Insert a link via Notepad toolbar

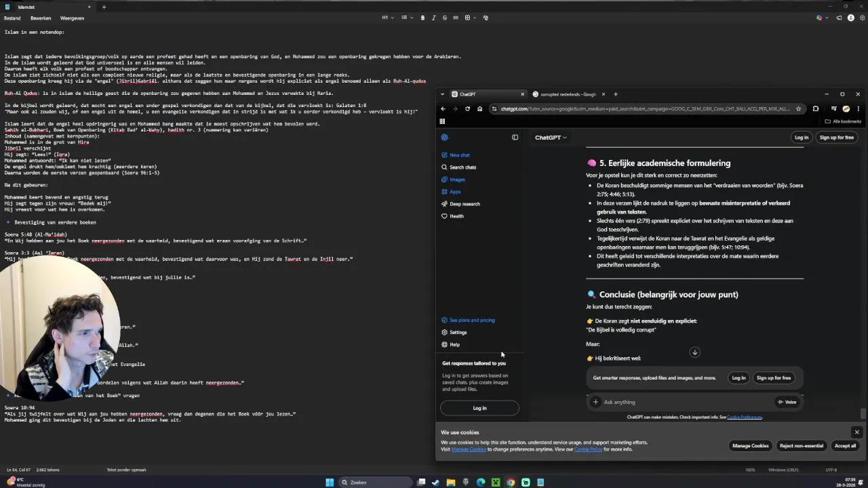click(x=455, y=18)
